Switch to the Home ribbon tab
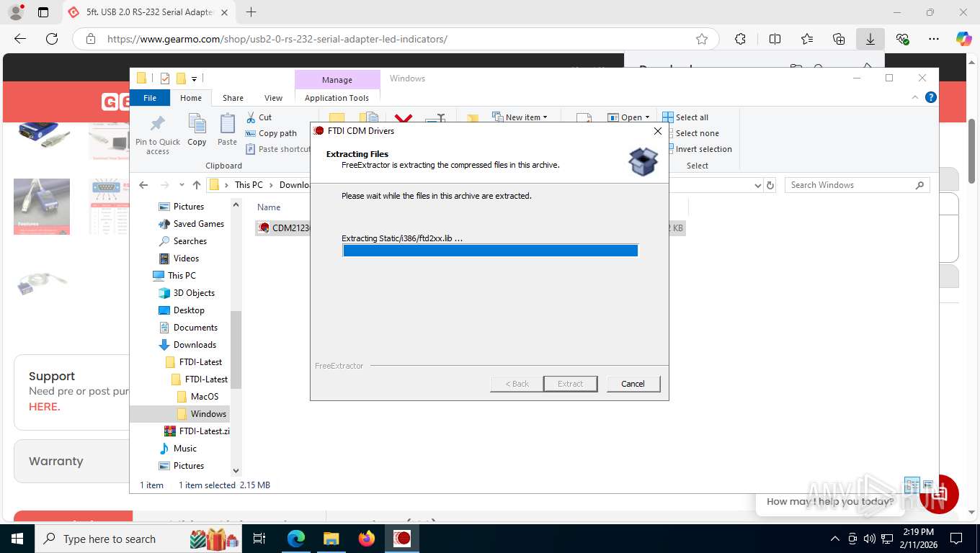Screen dimensions: 980x553 pos(191,98)
